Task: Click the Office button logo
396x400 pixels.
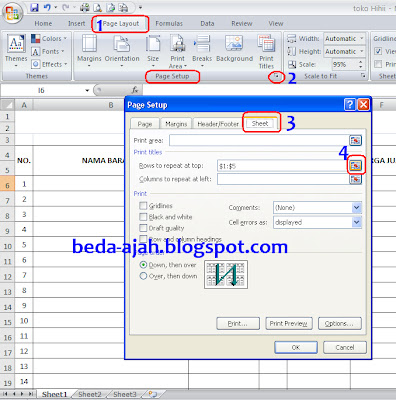Action: click(x=12, y=13)
